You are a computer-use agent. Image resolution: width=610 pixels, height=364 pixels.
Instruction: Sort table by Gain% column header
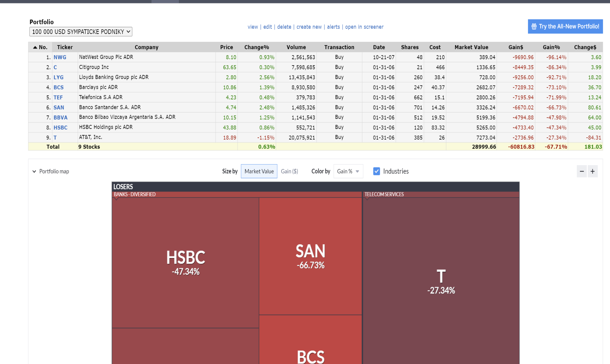point(551,47)
